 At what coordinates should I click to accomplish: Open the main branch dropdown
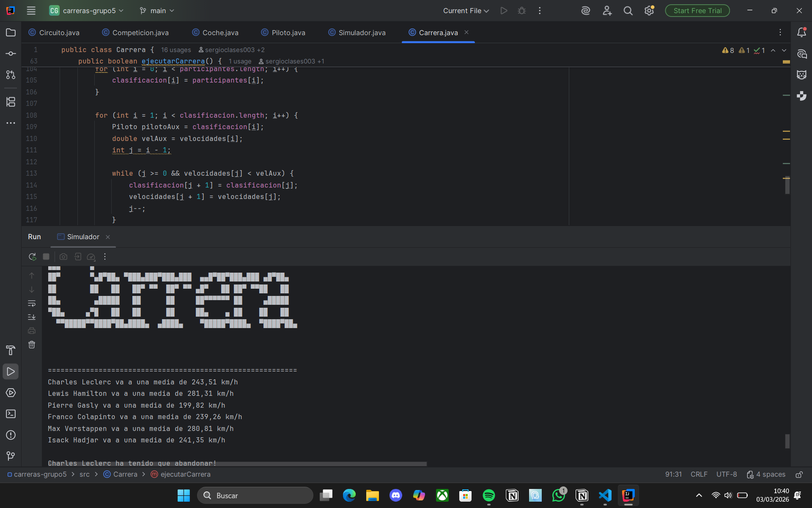point(157,11)
